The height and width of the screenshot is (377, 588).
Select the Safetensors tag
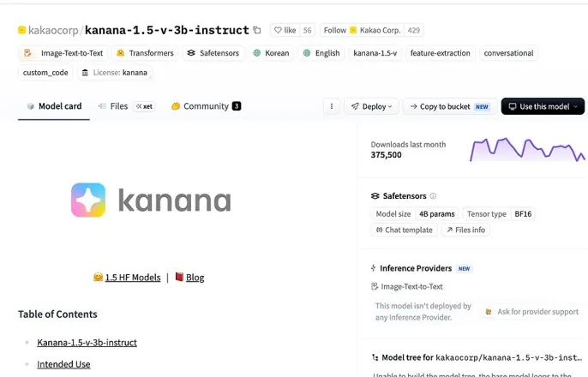213,53
